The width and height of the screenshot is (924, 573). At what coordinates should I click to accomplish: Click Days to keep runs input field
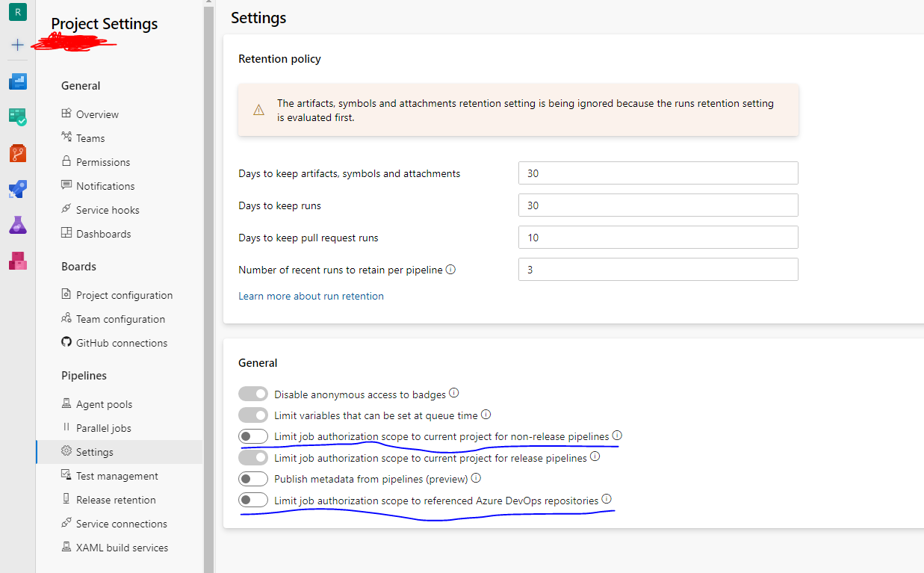(x=658, y=205)
